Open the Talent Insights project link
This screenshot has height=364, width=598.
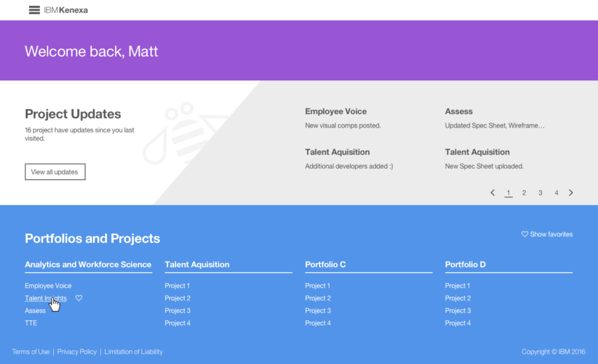pyautogui.click(x=45, y=298)
